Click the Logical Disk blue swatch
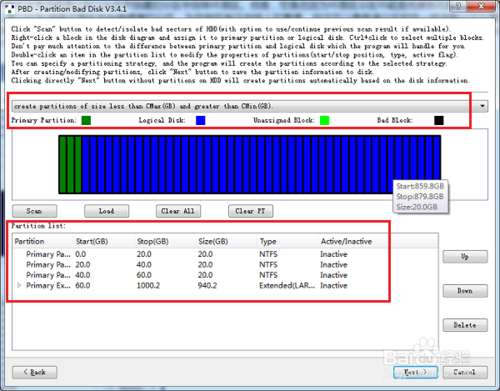Viewport: 500px width, 391px height. (200, 120)
